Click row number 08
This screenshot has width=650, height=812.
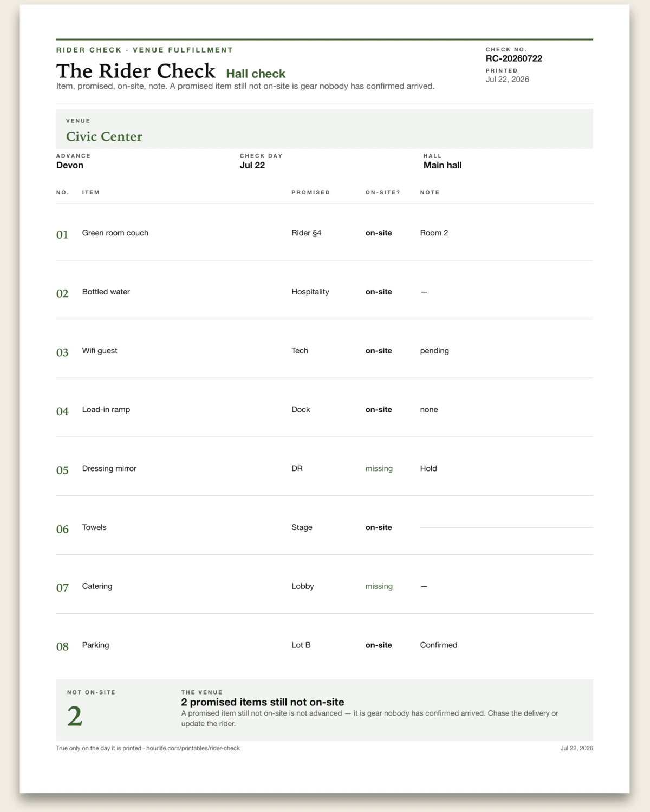62,647
